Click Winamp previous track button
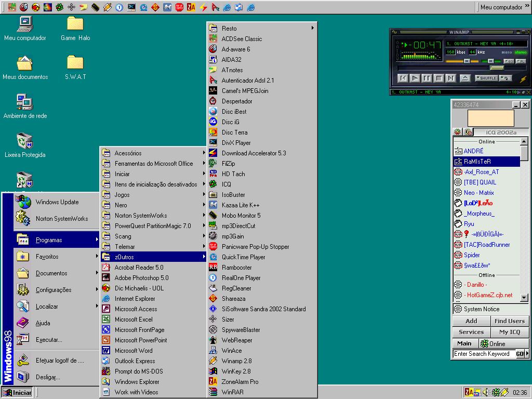The height and width of the screenshot is (399, 532). click(x=403, y=78)
